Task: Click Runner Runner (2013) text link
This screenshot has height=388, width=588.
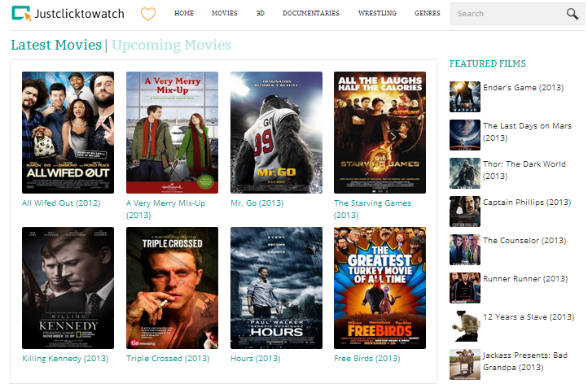Action: coord(525,279)
